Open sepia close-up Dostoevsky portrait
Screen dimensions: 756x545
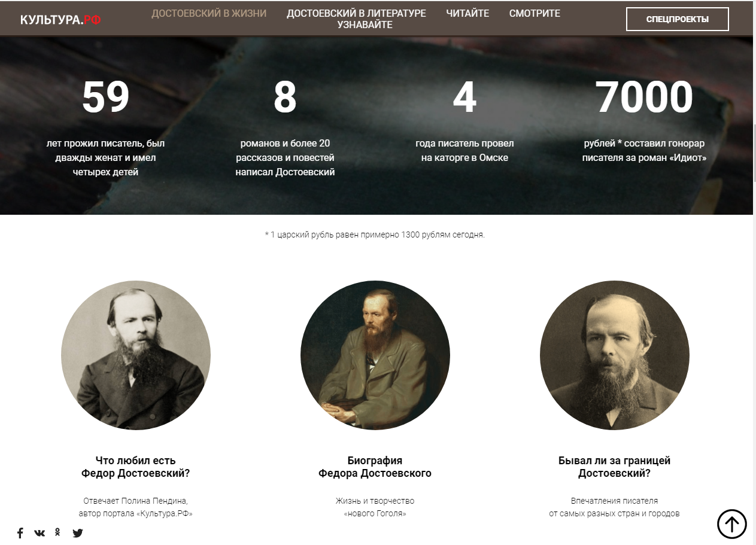point(615,355)
